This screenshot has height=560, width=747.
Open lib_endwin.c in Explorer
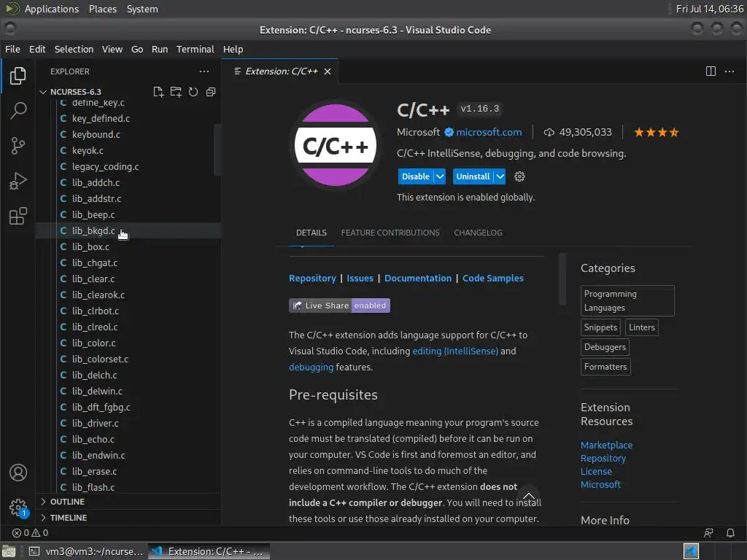[128, 455]
